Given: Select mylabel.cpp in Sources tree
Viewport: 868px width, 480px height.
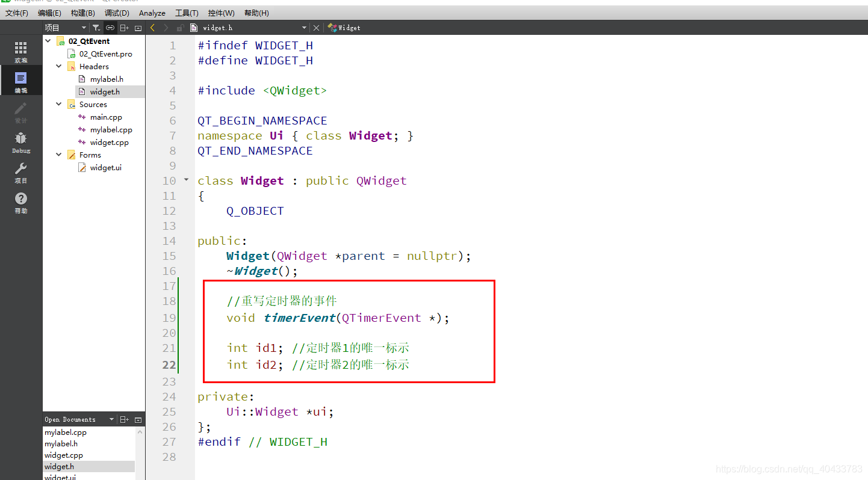Looking at the screenshot, I should [x=111, y=129].
